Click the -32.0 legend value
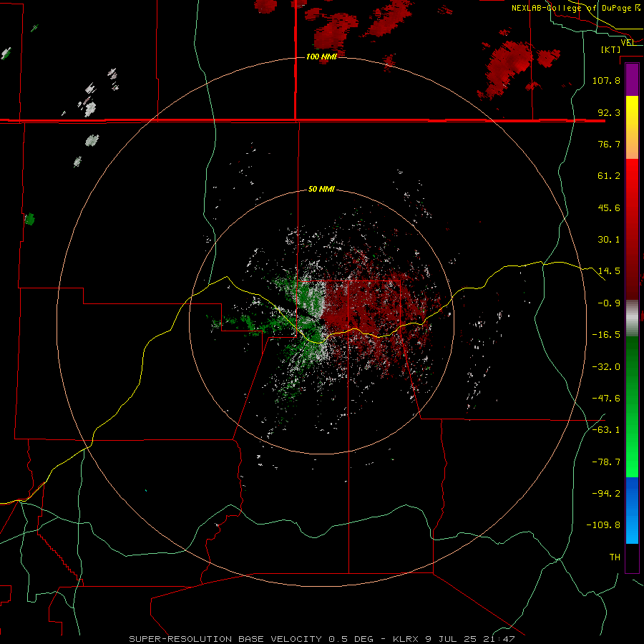 point(606,367)
